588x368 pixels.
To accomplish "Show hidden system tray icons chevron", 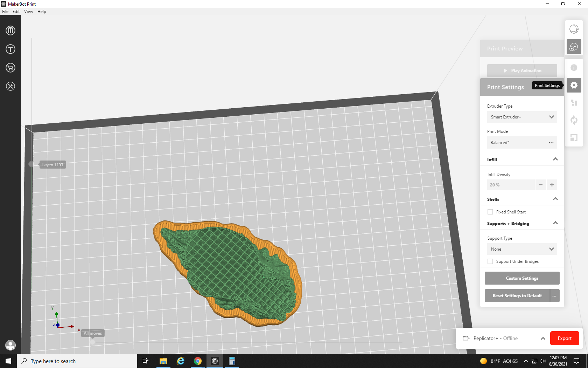I will 526,361.
